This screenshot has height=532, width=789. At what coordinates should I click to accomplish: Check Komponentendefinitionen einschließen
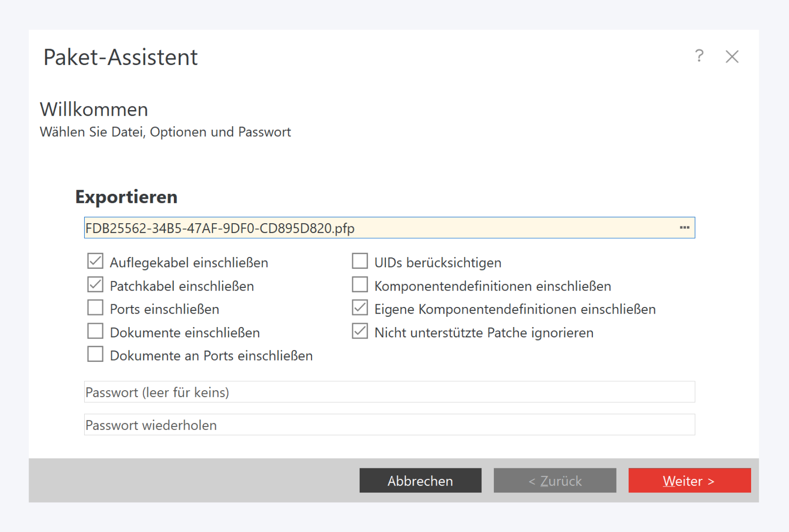click(360, 285)
